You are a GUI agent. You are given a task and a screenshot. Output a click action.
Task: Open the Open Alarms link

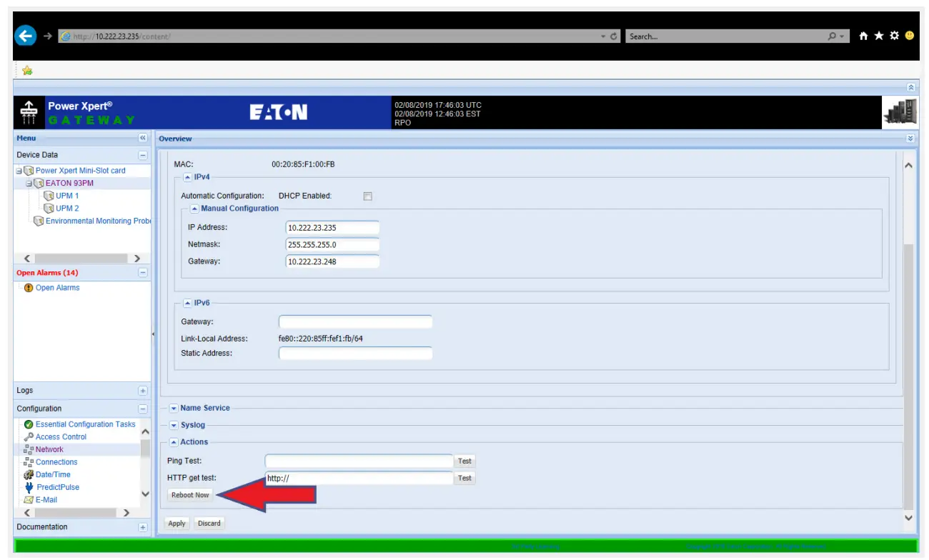(x=58, y=288)
